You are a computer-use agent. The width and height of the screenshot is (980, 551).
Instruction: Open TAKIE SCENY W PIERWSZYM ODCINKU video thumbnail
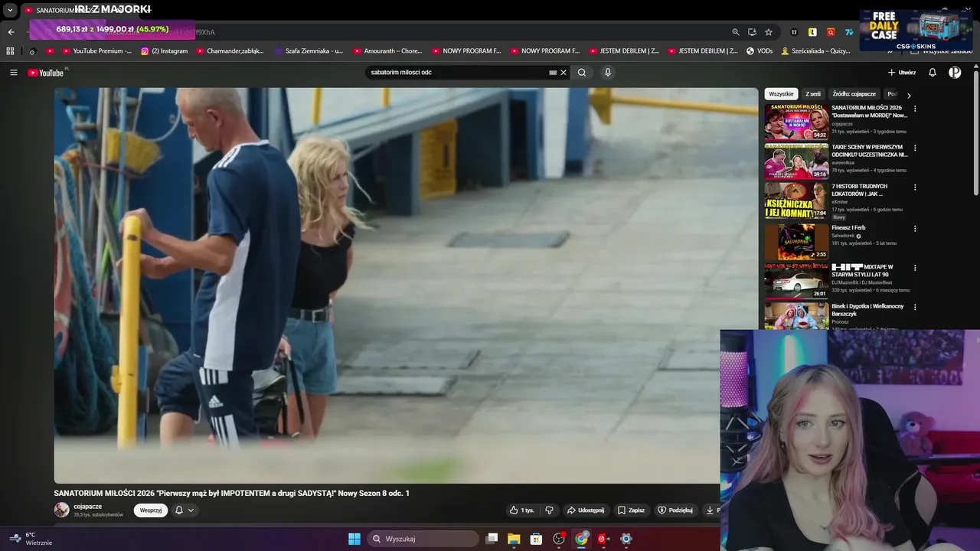point(796,161)
